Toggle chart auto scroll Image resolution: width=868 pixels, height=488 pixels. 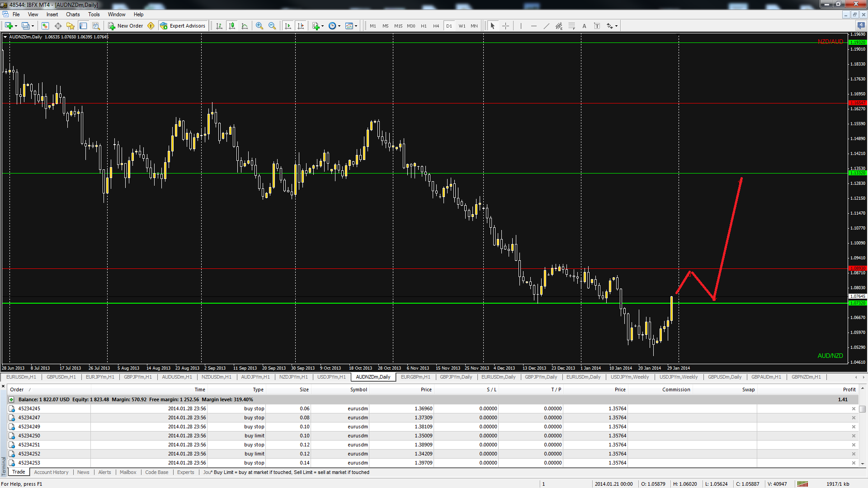click(288, 26)
